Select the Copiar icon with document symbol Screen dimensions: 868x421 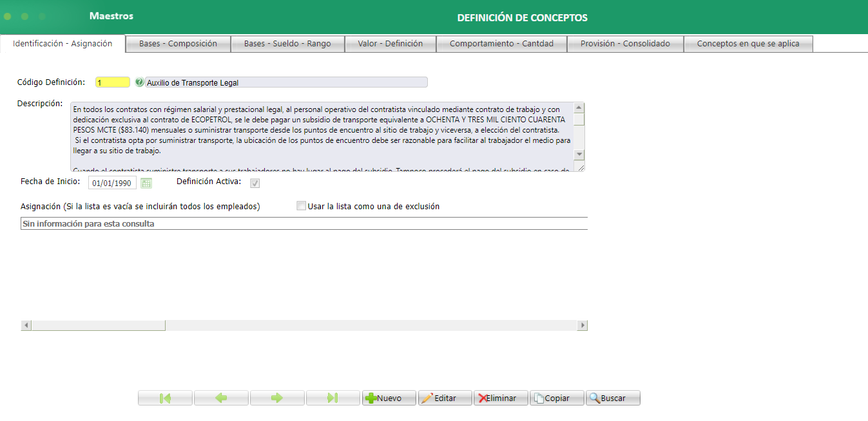[540, 397]
